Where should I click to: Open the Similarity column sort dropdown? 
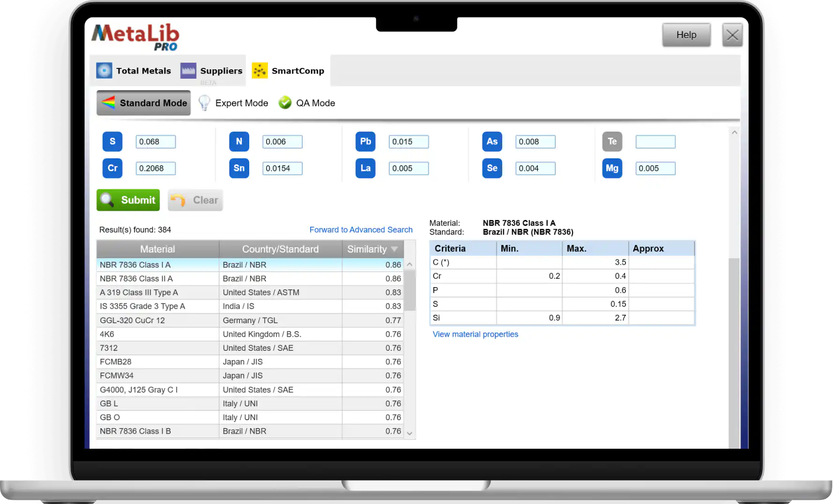pyautogui.click(x=394, y=249)
